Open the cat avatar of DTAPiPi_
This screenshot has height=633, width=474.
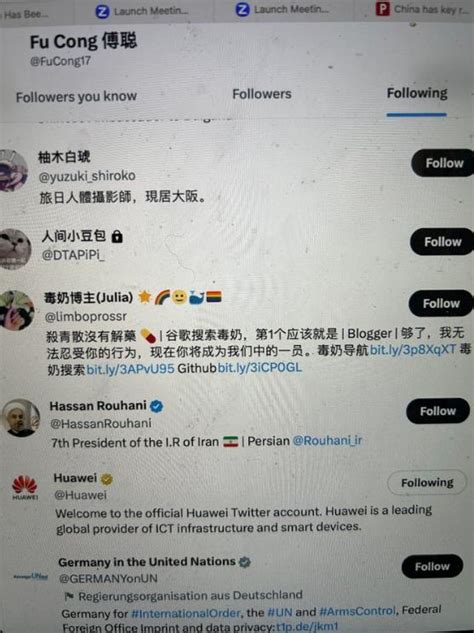(15, 249)
